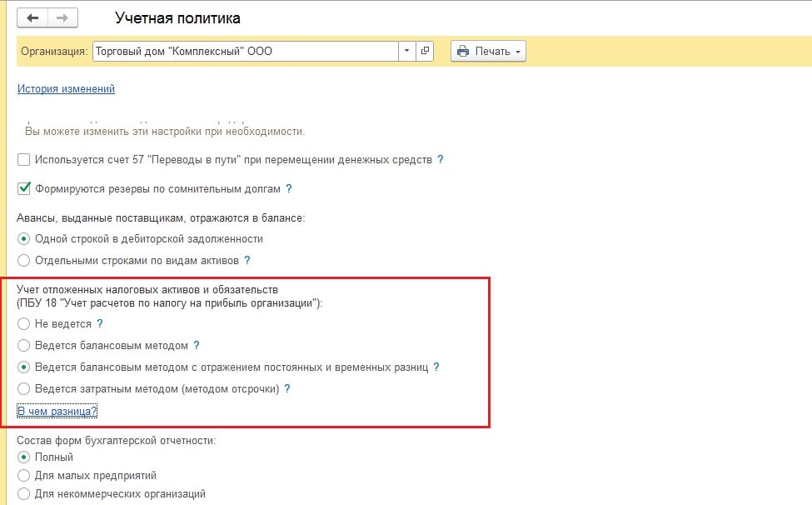Viewport: 812px width, 505px height.
Task: Expand the organization dropdown list
Action: pos(406,51)
